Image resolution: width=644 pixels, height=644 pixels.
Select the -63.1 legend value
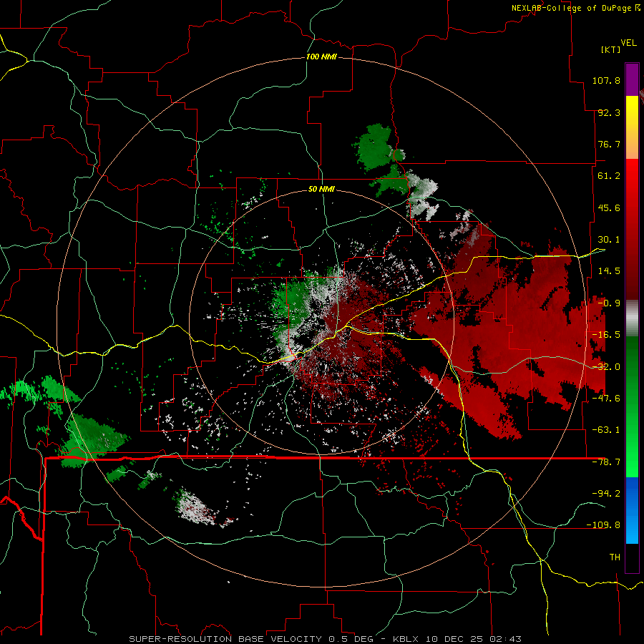pos(606,430)
